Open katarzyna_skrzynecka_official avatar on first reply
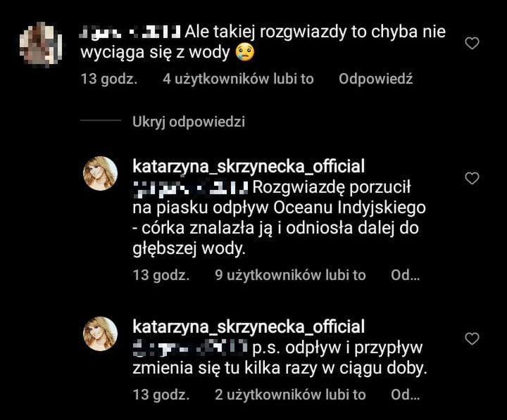The image size is (507, 420). [100, 174]
